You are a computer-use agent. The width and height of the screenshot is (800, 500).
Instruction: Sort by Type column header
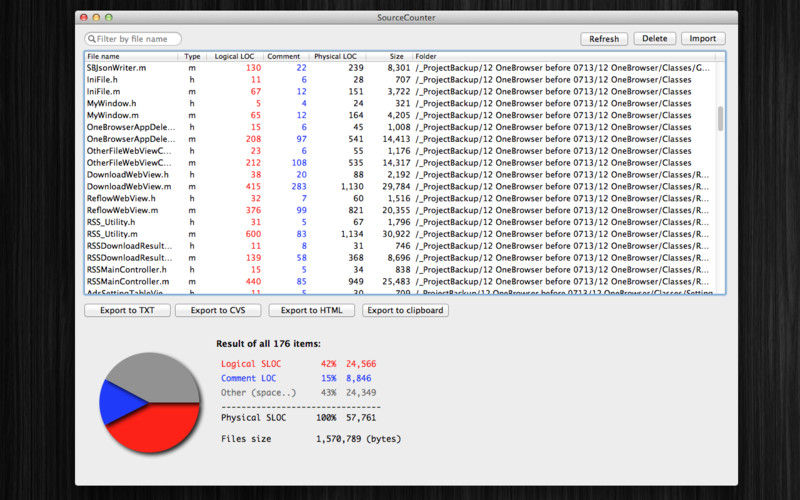click(x=192, y=56)
